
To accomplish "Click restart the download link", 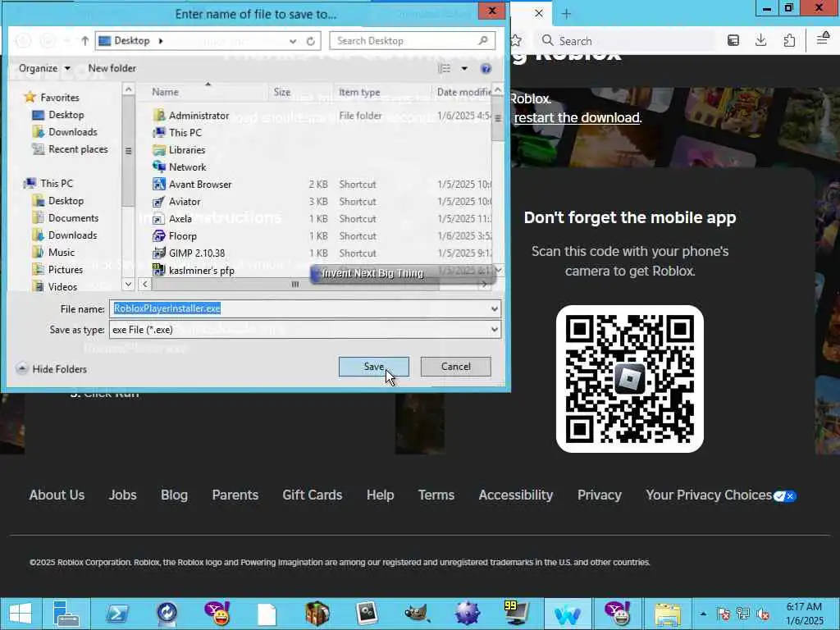I will click(x=577, y=117).
